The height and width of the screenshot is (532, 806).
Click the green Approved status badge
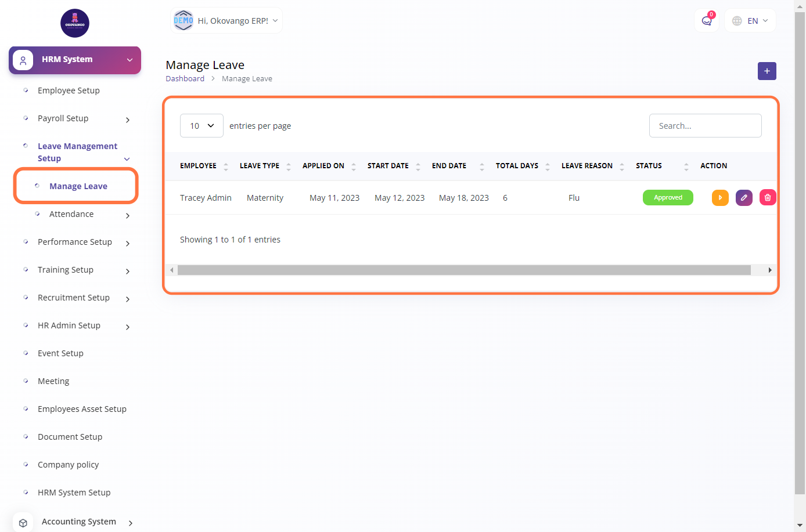click(x=668, y=198)
